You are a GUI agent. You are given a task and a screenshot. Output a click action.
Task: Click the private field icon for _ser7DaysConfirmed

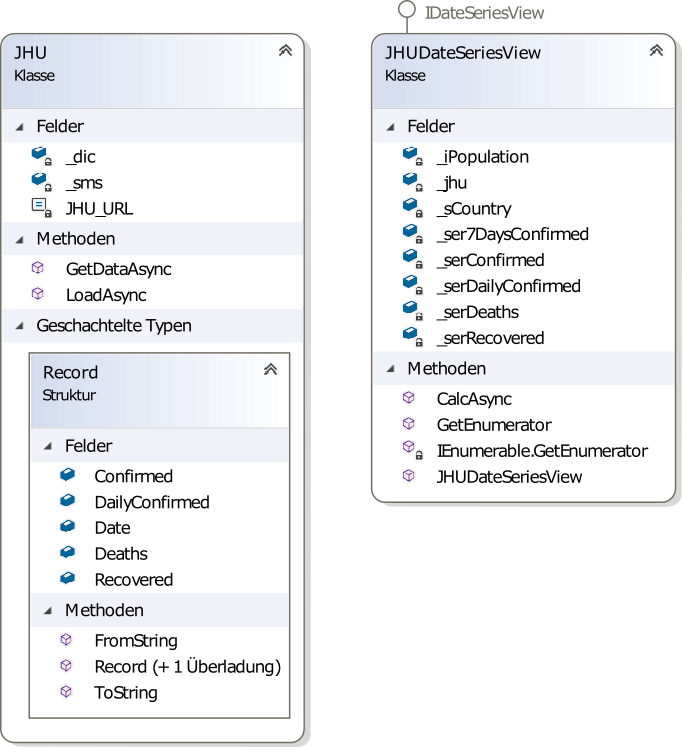[x=412, y=233]
